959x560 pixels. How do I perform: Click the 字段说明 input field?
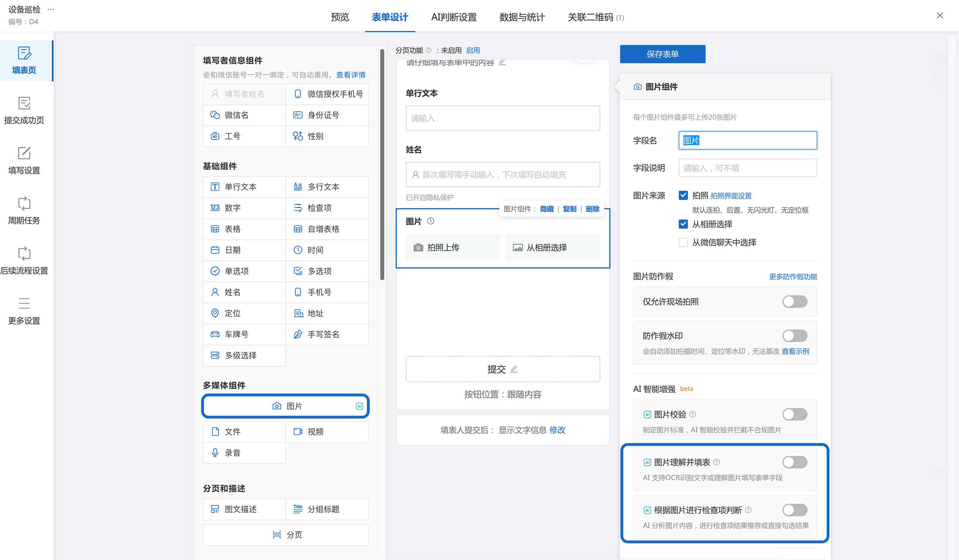(747, 168)
